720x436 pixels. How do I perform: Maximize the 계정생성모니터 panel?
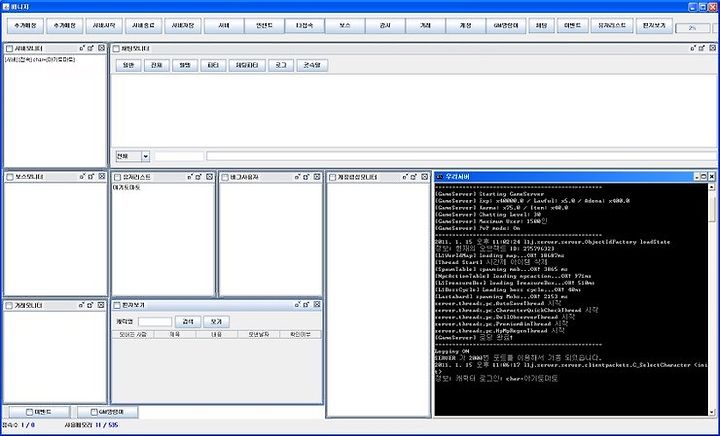coord(414,177)
